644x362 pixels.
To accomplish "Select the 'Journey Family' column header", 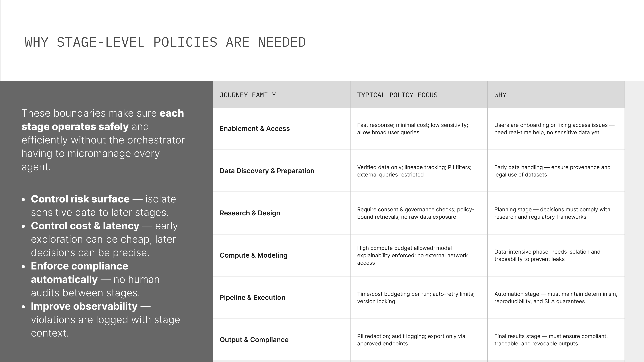I will coord(248,95).
